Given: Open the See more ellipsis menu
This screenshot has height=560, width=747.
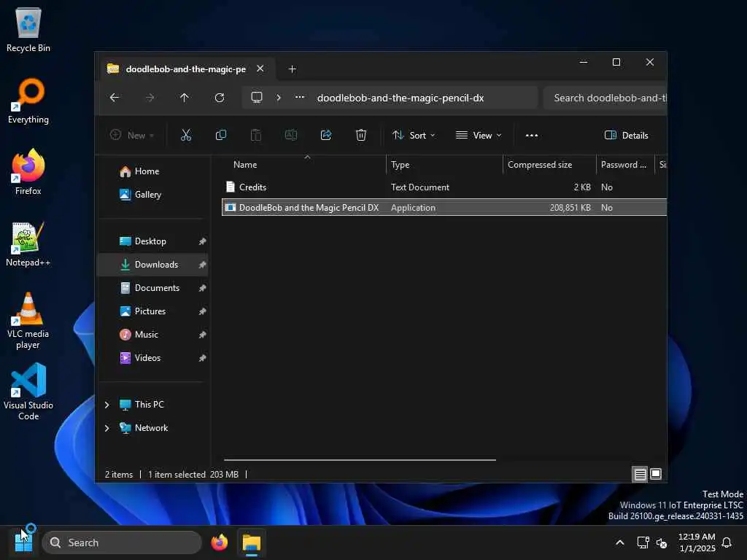Looking at the screenshot, I should (x=532, y=135).
